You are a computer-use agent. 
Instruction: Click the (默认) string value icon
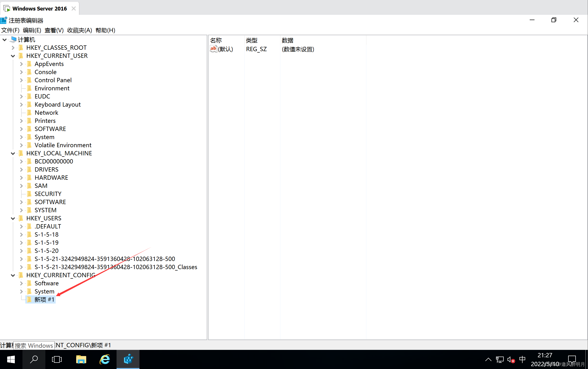click(x=213, y=49)
